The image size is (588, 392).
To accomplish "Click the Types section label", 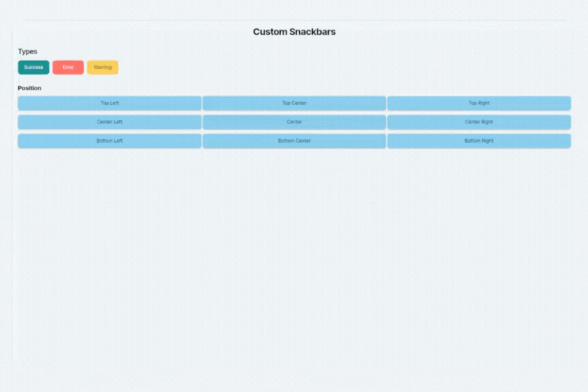I will tap(28, 51).
